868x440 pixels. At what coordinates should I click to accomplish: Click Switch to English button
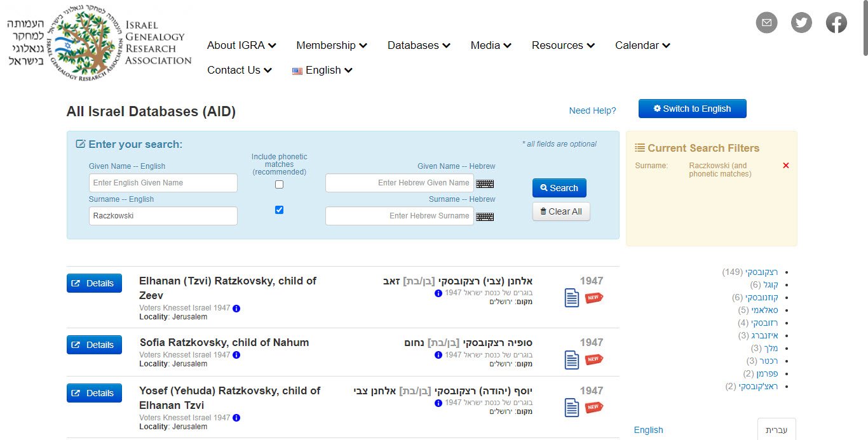click(x=692, y=109)
